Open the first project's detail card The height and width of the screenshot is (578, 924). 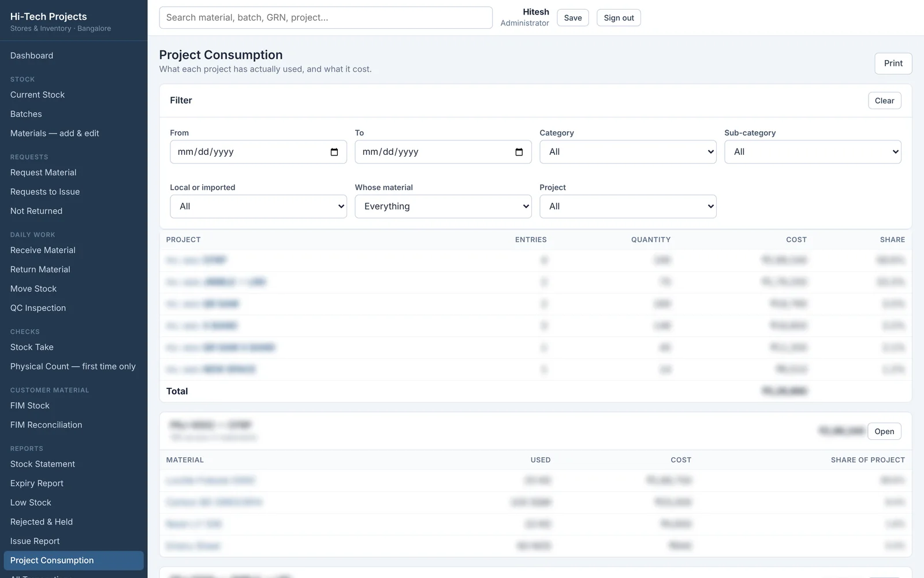(884, 431)
